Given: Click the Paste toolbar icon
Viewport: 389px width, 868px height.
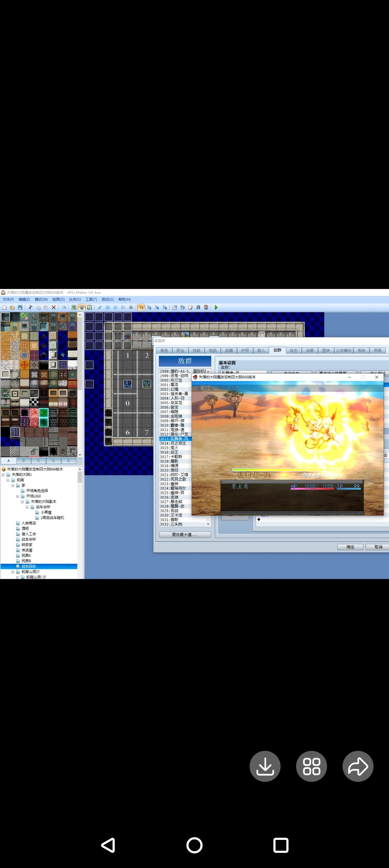Looking at the screenshot, I should 46,307.
